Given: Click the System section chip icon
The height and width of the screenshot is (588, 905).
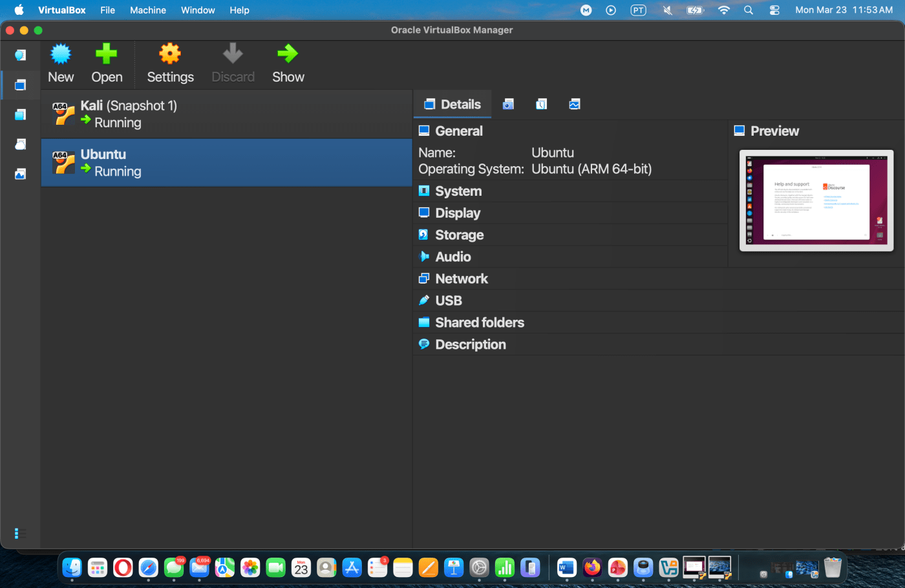Looking at the screenshot, I should [x=424, y=191].
